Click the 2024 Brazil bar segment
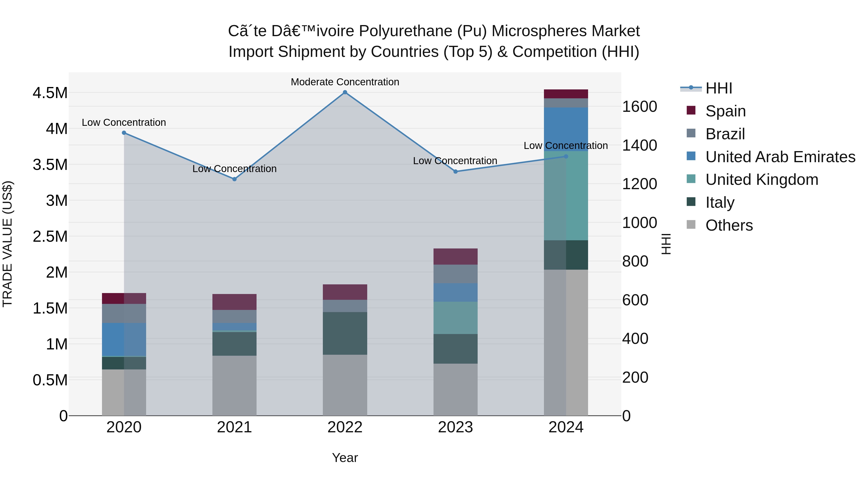The width and height of the screenshot is (868, 488). pyautogui.click(x=566, y=103)
